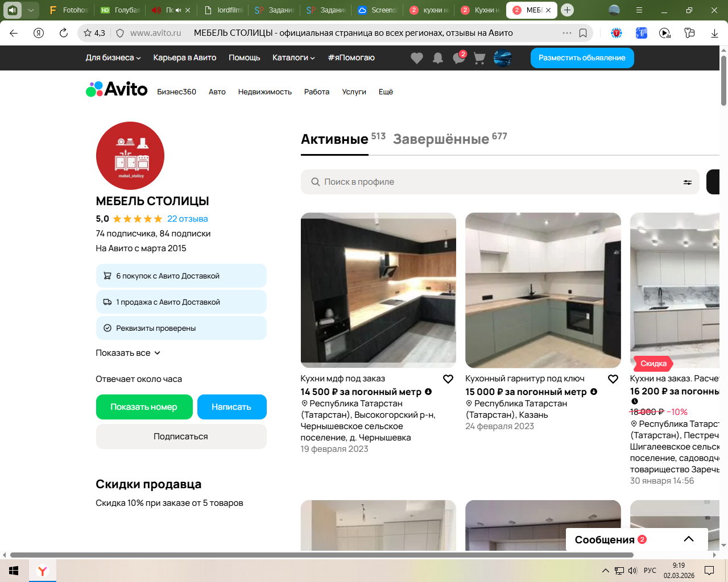The height and width of the screenshot is (582, 728).
Task: Open the user profile avatar in Avito header
Action: pyautogui.click(x=503, y=58)
